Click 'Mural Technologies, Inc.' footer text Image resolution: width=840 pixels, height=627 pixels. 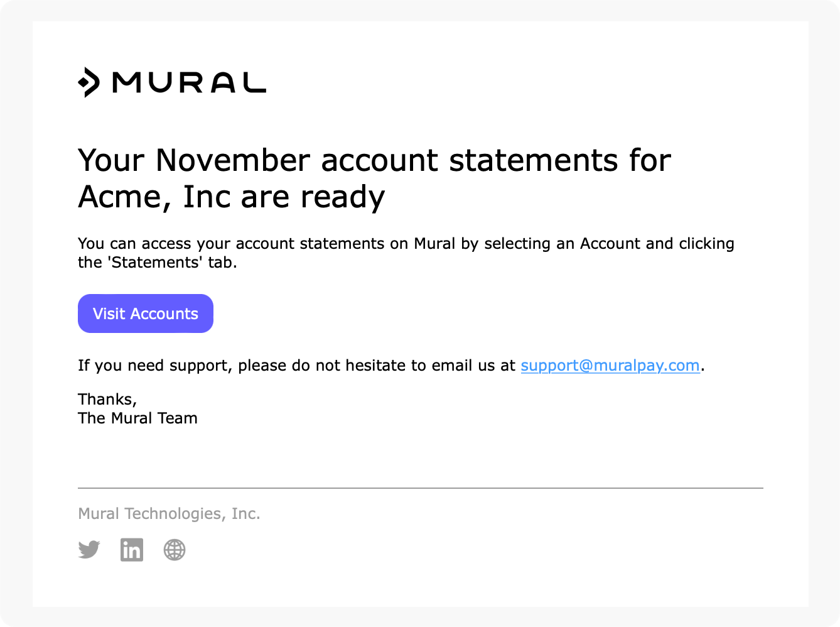tap(169, 514)
